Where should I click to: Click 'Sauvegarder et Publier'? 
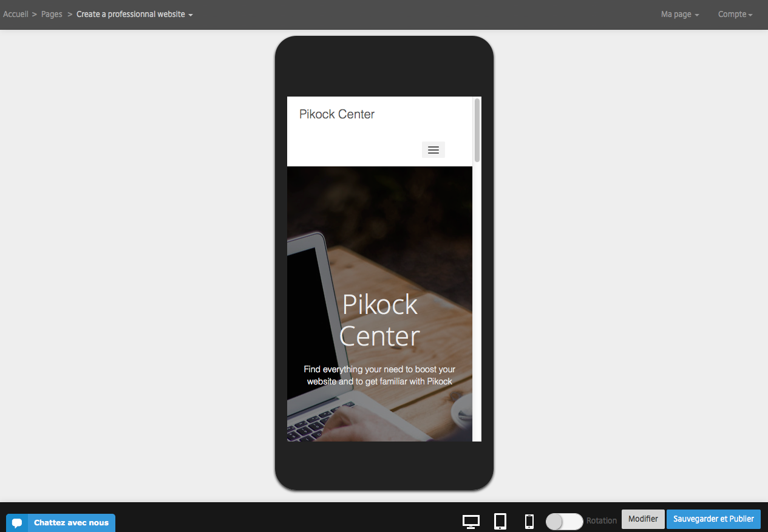(x=713, y=519)
